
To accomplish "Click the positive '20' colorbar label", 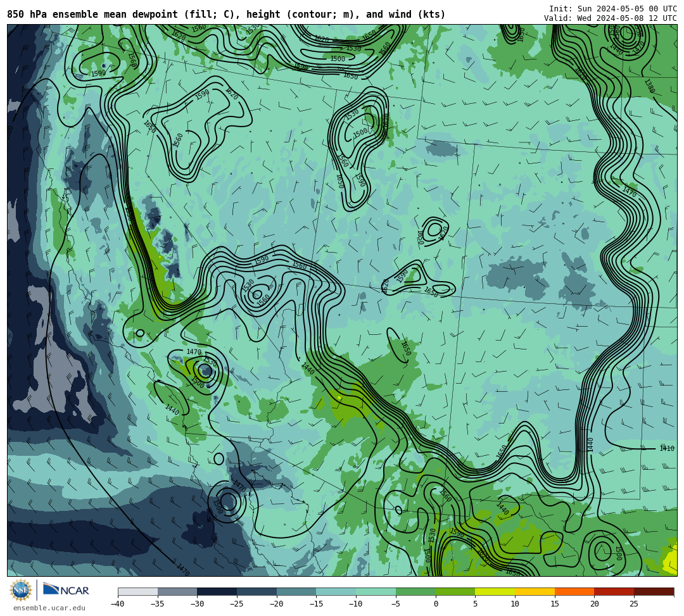I will (594, 604).
